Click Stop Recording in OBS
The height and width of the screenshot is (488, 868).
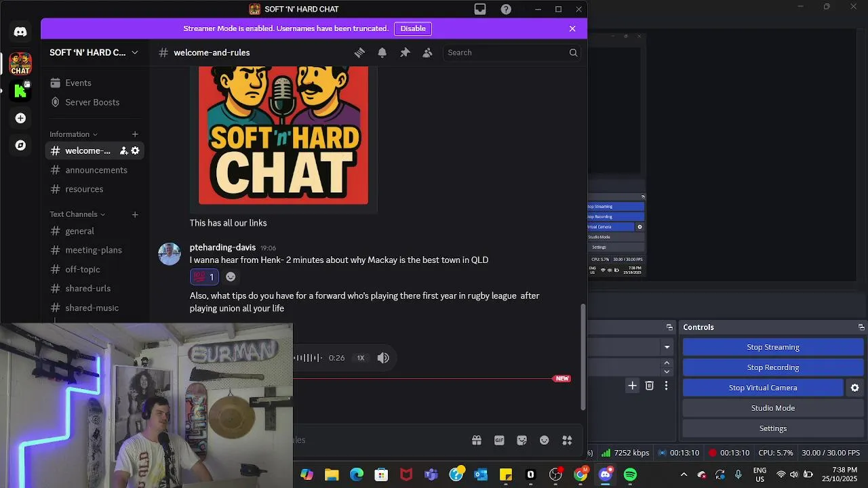[x=773, y=367]
